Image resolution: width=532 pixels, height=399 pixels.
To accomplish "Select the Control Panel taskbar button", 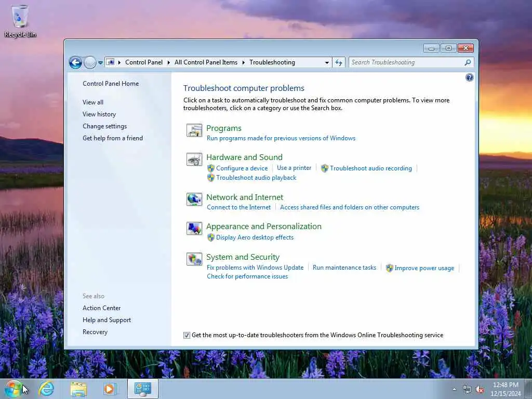I will click(143, 389).
